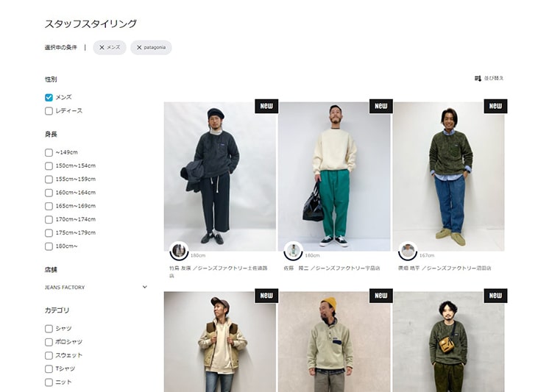The height and width of the screenshot is (392, 552).
Task: Check the レディース checkbox
Action: pyautogui.click(x=49, y=111)
